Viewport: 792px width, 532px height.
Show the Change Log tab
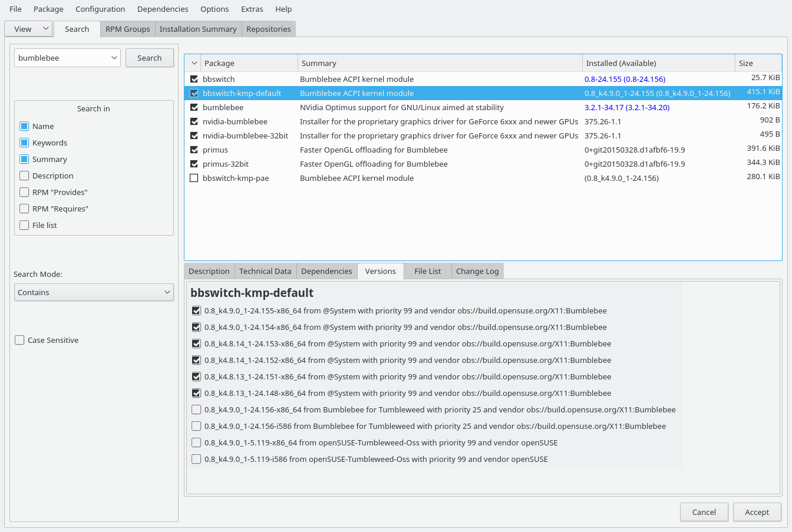point(477,271)
